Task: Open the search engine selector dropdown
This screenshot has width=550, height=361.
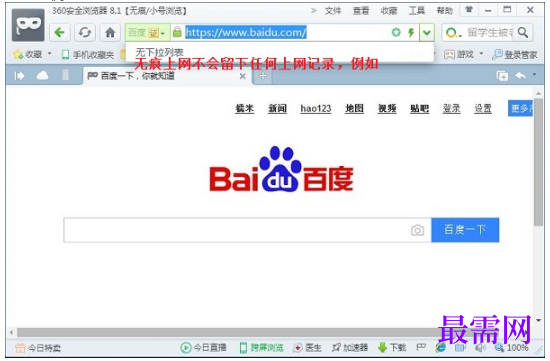Action: [x=453, y=33]
